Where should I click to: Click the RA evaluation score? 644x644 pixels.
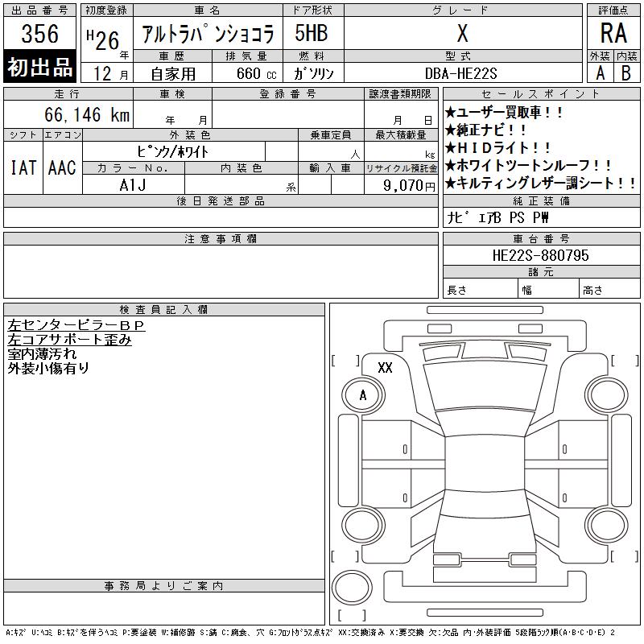613,34
